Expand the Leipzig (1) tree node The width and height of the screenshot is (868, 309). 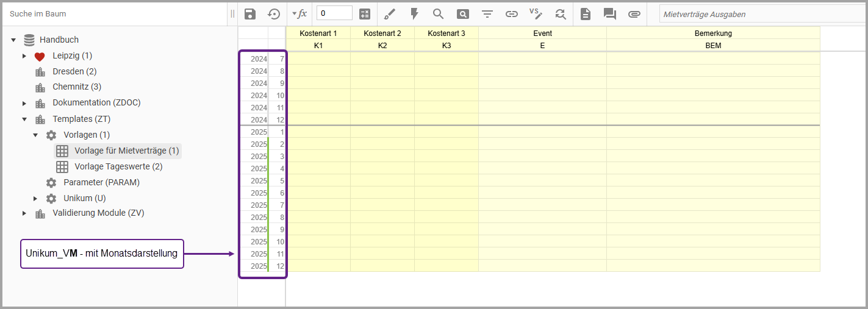(x=24, y=56)
